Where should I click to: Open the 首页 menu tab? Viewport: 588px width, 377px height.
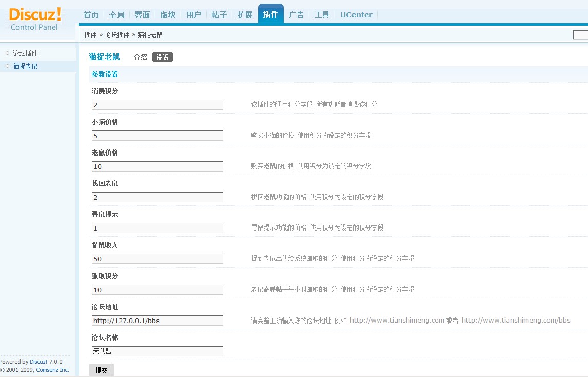pos(91,15)
